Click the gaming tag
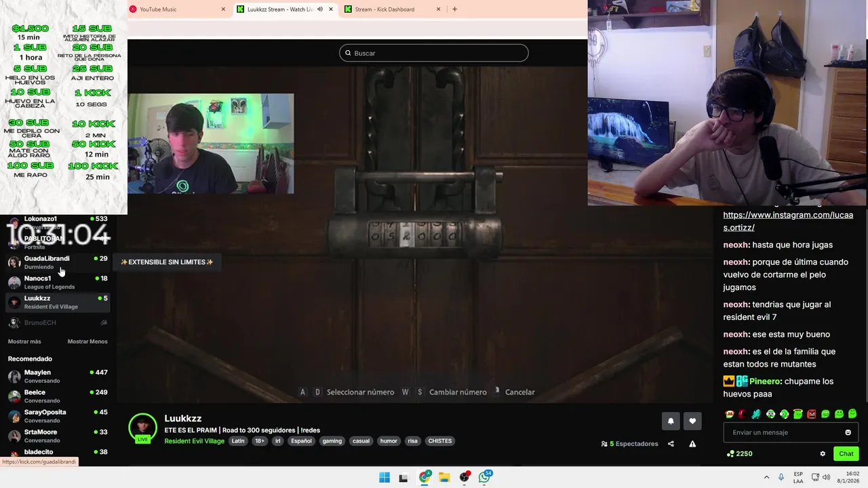 click(x=332, y=441)
